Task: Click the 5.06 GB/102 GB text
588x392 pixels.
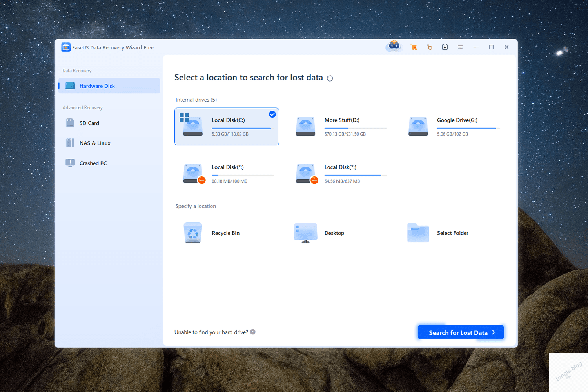Action: tap(452, 134)
